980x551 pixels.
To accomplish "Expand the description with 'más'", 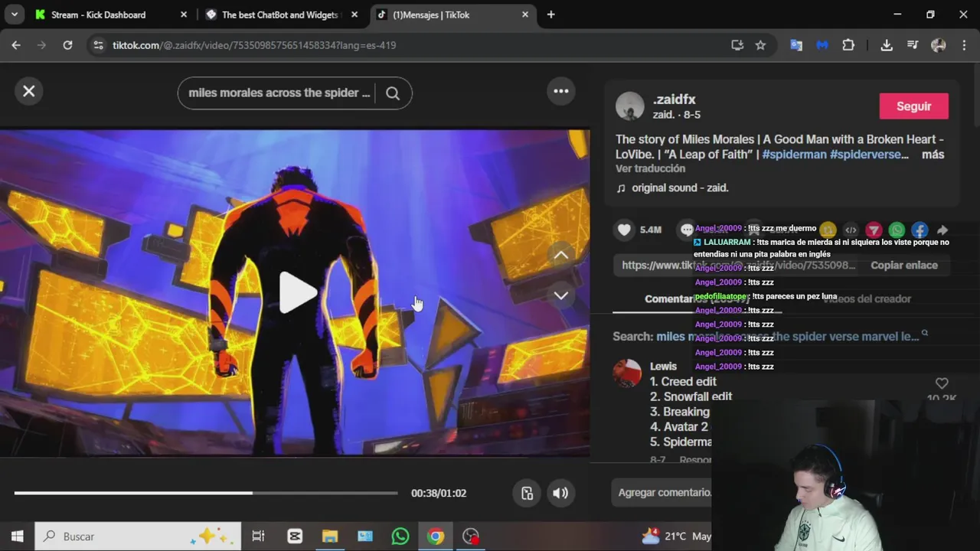I will pyautogui.click(x=933, y=155).
